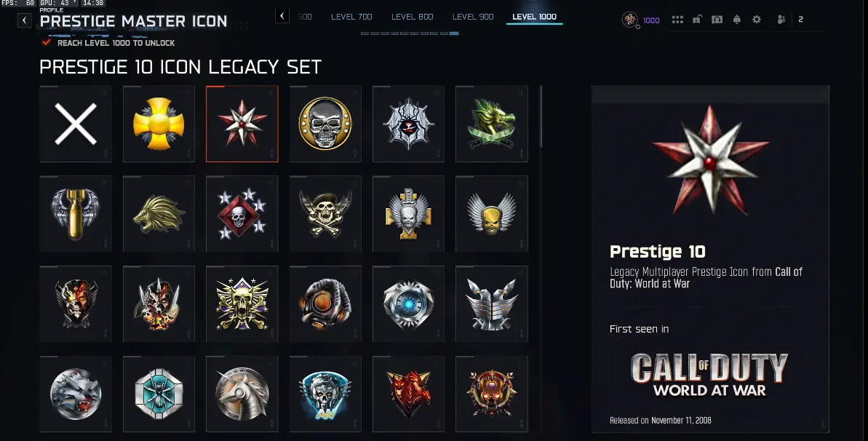Select the gold cross prestige icon
The width and height of the screenshot is (868, 441).
pos(159,124)
